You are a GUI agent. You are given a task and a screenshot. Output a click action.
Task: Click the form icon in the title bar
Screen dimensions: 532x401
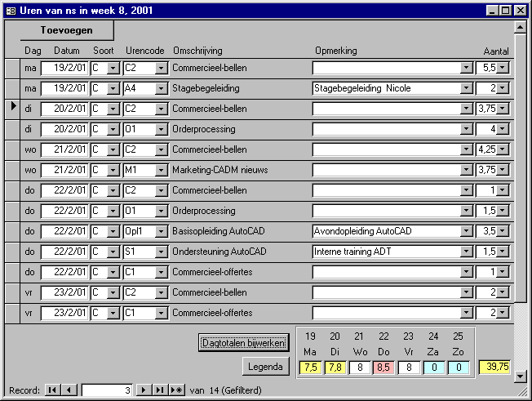click(11, 11)
